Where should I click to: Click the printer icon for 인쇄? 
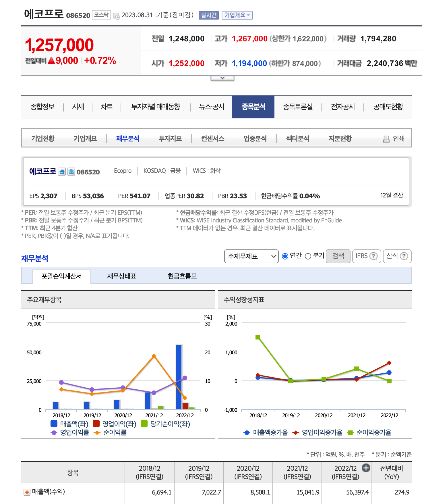coord(386,139)
